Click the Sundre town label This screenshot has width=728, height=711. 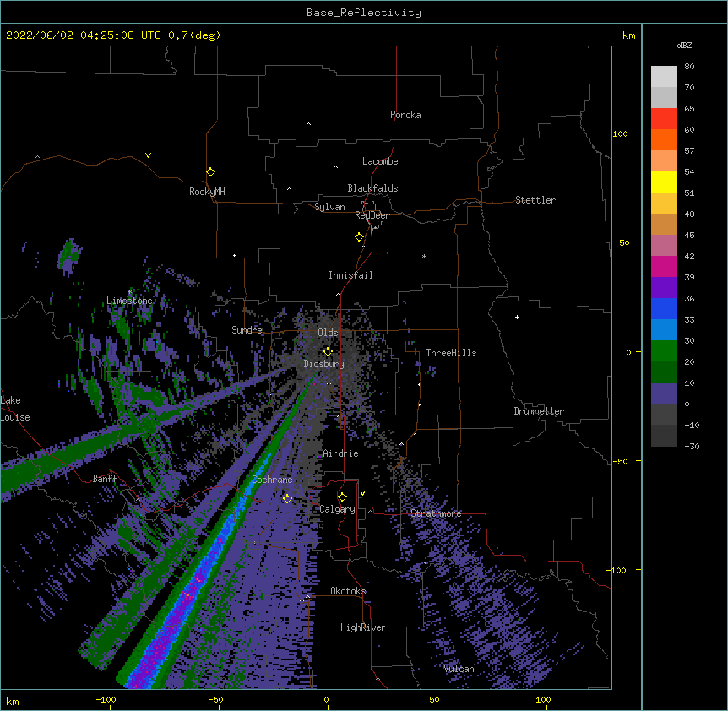(x=247, y=329)
